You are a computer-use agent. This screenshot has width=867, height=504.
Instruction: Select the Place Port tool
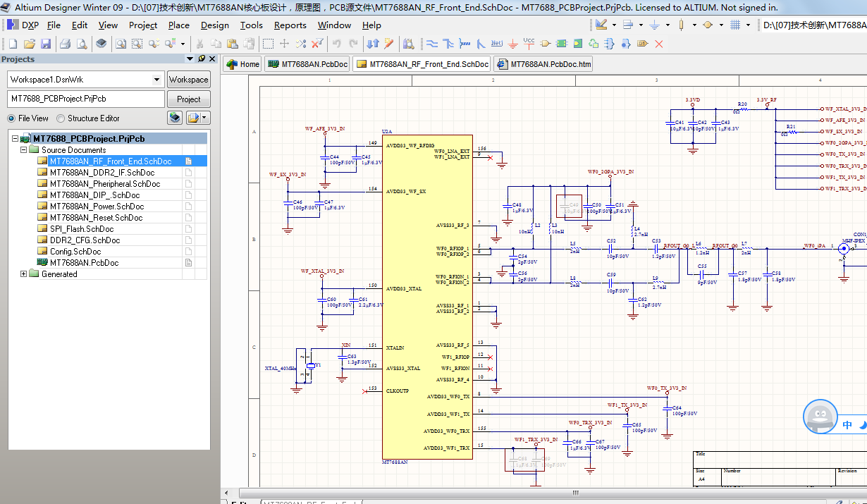click(642, 44)
